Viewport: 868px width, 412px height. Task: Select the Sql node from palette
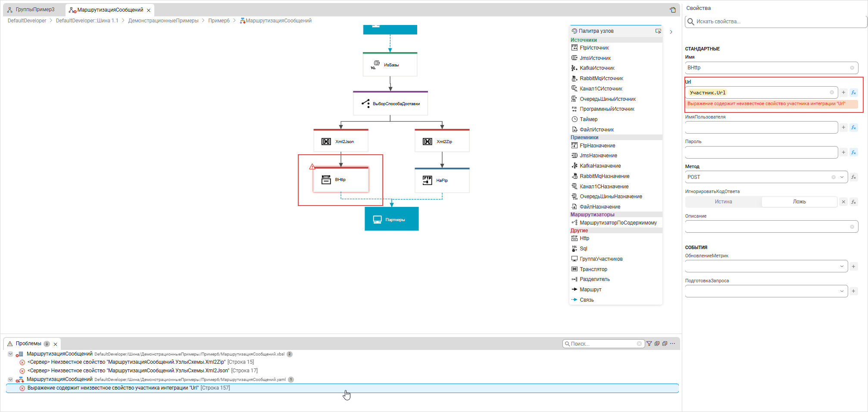click(583, 249)
